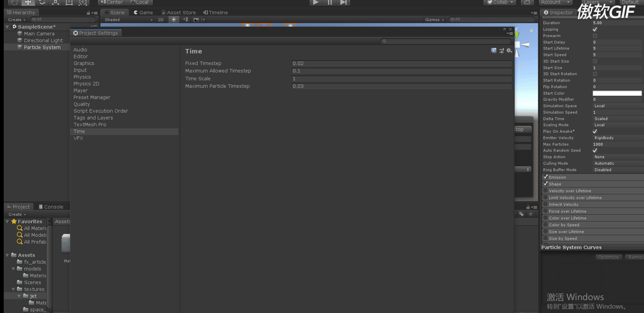Select Quality settings category

82,104
